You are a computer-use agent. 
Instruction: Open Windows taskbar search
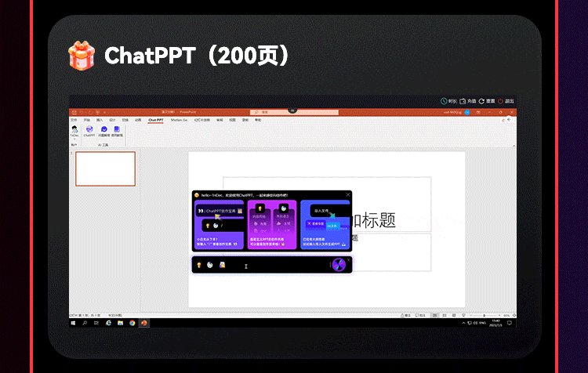[85, 323]
